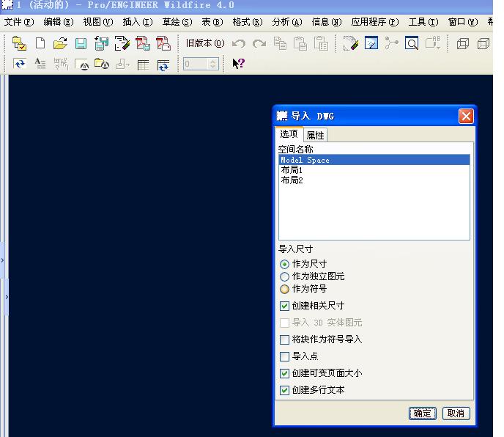Click the save a copy icon
The image size is (504, 437).
tap(101, 43)
